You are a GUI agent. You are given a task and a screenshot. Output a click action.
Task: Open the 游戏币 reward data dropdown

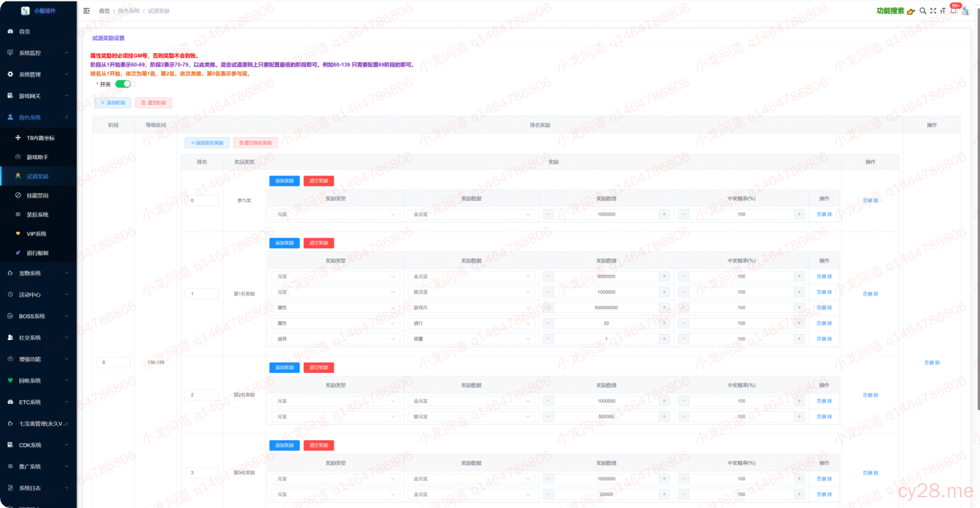(470, 308)
